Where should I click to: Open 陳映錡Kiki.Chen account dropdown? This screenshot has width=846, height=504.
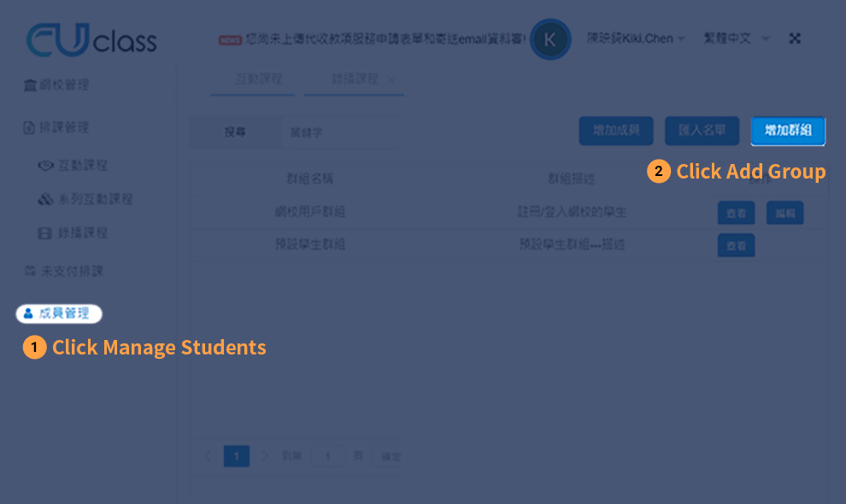click(636, 38)
